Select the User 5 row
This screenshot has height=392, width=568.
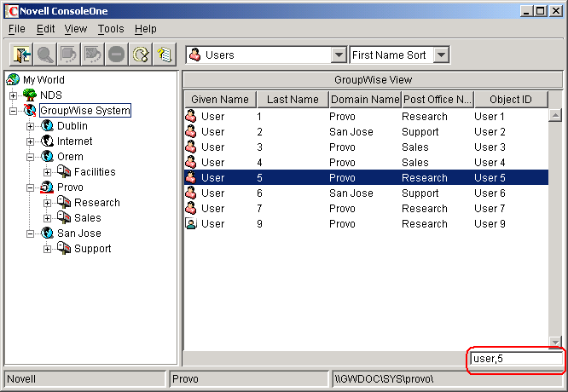click(366, 178)
